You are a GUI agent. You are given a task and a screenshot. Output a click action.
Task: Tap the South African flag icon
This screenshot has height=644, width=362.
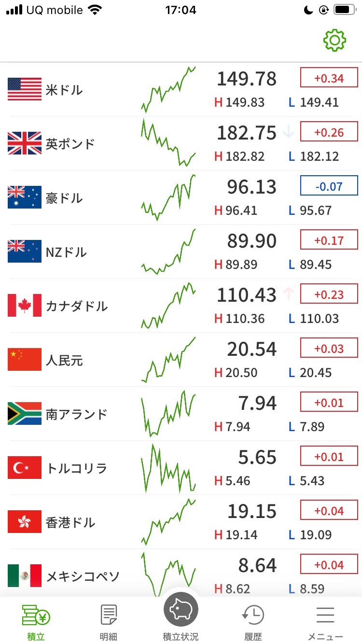25,414
